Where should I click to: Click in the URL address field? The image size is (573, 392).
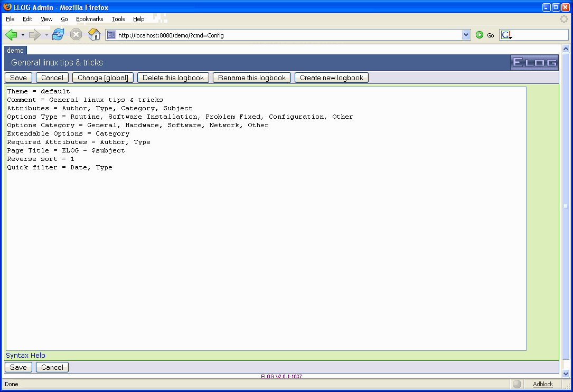289,35
